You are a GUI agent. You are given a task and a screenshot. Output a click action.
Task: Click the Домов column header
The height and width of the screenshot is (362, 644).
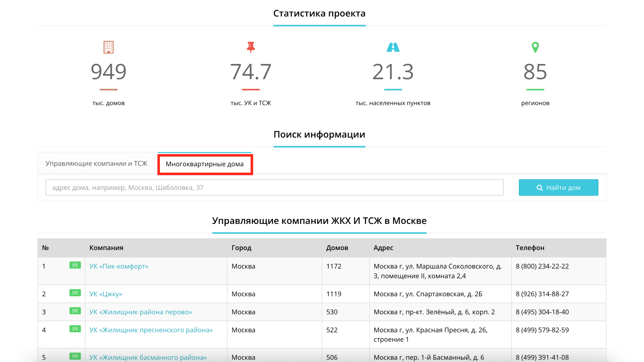(337, 248)
